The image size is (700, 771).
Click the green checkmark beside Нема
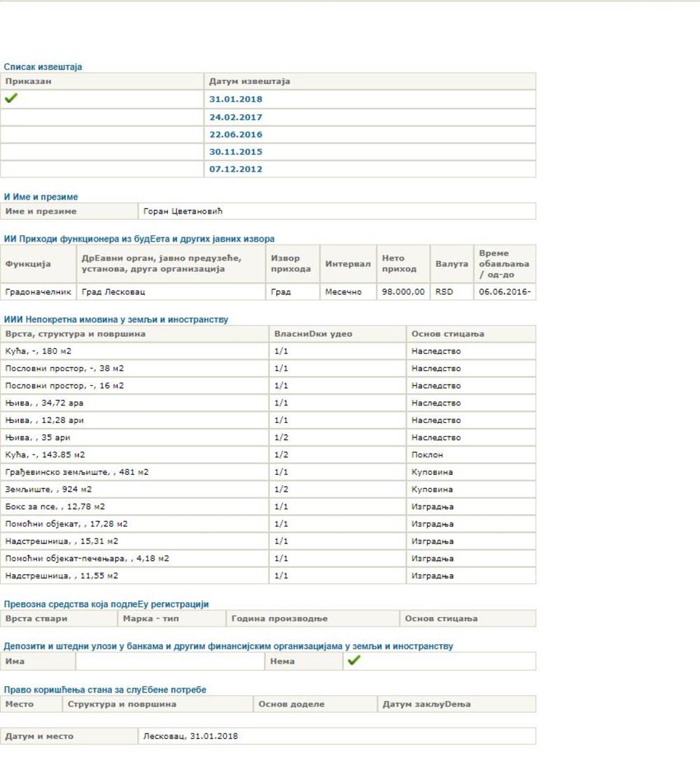pyautogui.click(x=353, y=660)
